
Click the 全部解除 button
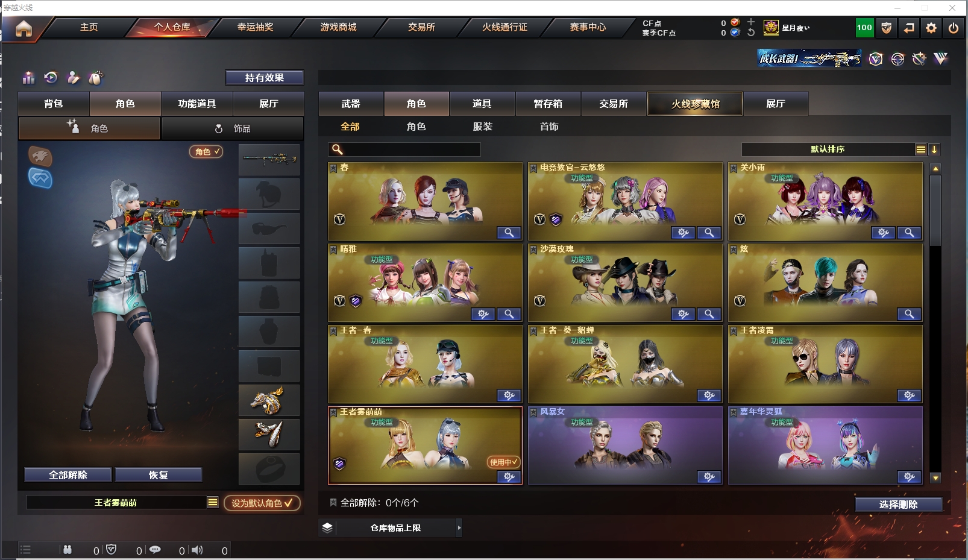68,475
